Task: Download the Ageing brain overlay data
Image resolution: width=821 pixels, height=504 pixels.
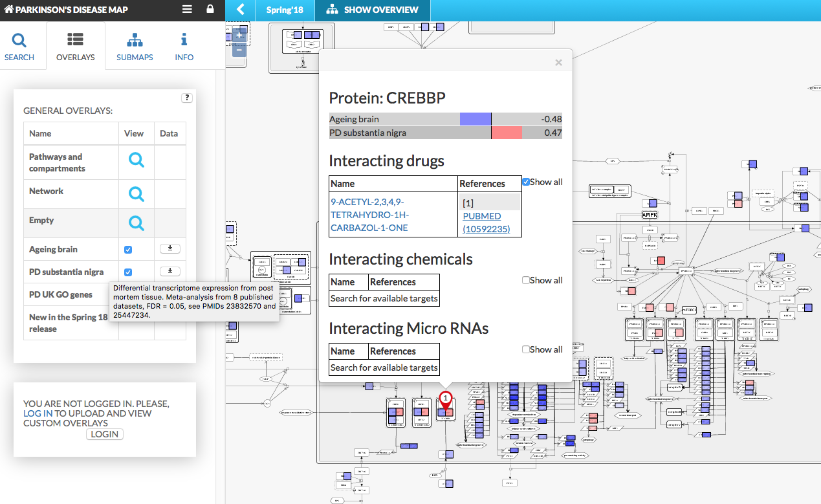Action: click(170, 248)
